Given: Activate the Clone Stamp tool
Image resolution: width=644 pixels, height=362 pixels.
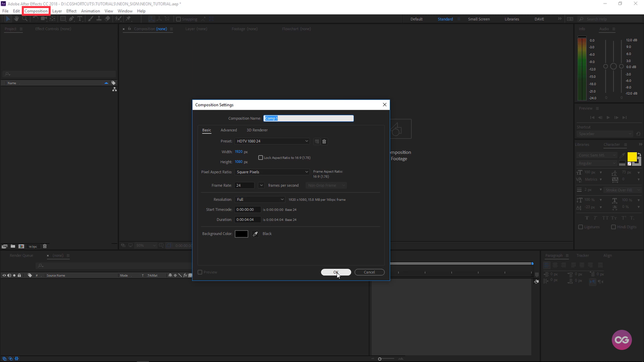Looking at the screenshot, I should [x=99, y=19].
